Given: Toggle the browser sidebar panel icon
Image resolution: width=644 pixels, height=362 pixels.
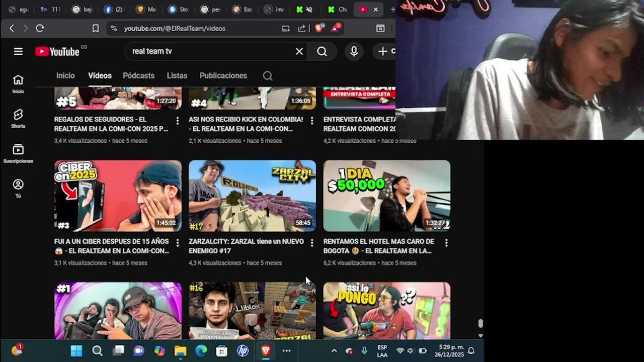Looking at the screenshot, I should point(380,29).
